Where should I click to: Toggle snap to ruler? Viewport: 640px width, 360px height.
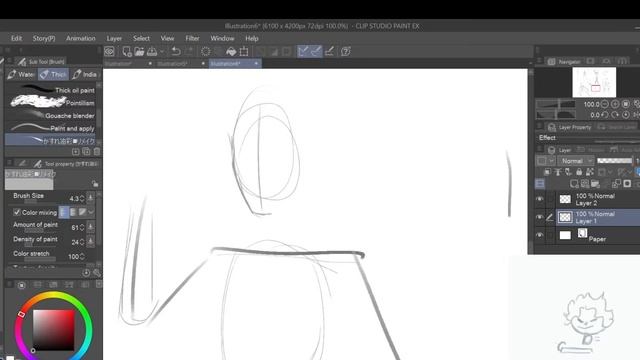(303, 51)
